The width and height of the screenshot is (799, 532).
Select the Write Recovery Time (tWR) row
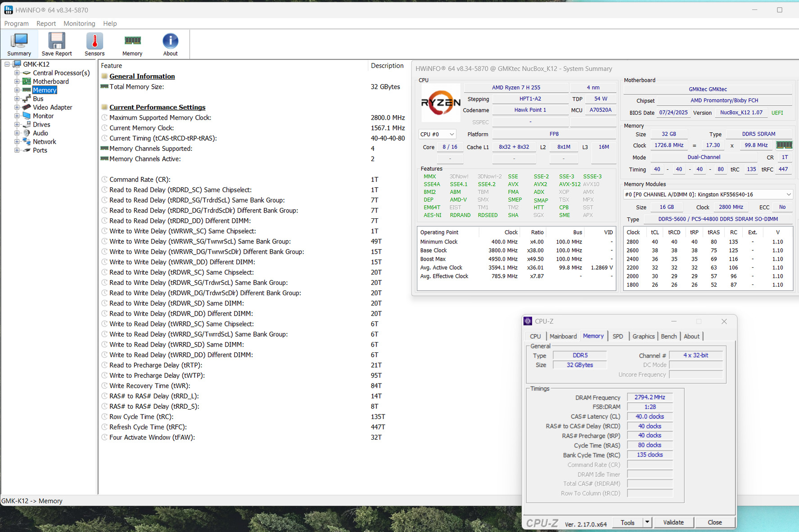point(253,386)
